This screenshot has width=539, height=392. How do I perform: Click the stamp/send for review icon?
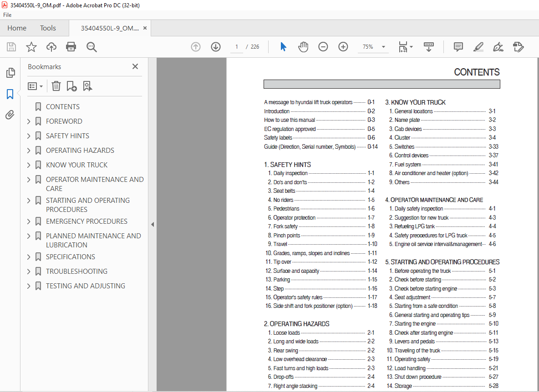click(x=518, y=47)
